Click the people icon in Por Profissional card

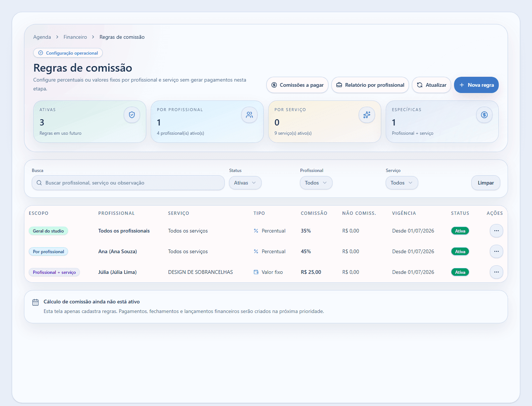coord(249,115)
